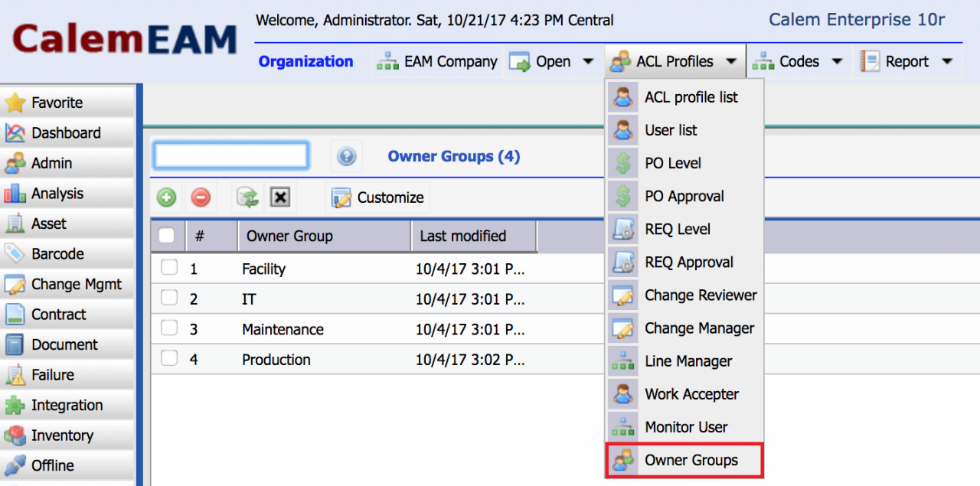Open the Barcode module in the sidebar
The height and width of the screenshot is (486, 980).
click(67, 254)
